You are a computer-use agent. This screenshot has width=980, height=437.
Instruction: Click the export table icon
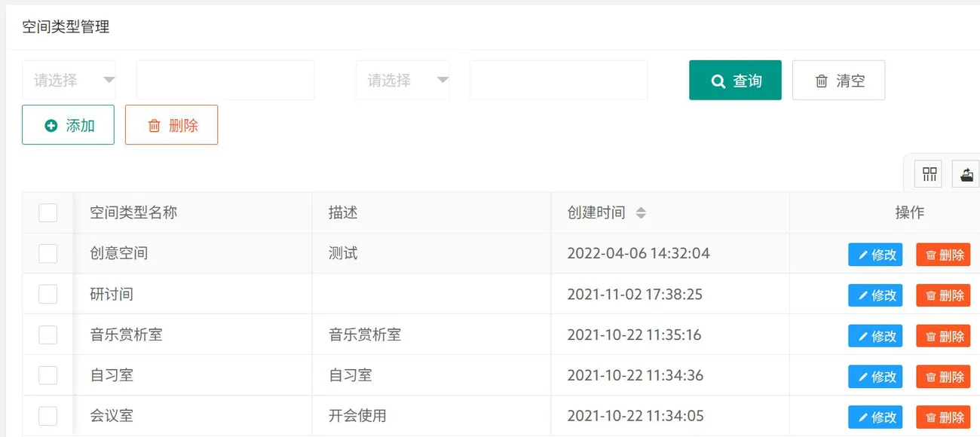pyautogui.click(x=966, y=175)
